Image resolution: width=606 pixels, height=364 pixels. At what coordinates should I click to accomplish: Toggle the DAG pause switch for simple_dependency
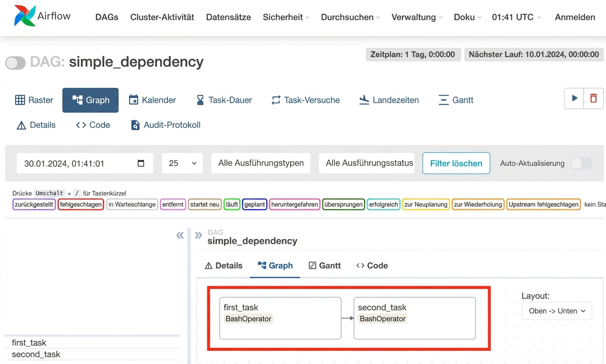pos(15,63)
